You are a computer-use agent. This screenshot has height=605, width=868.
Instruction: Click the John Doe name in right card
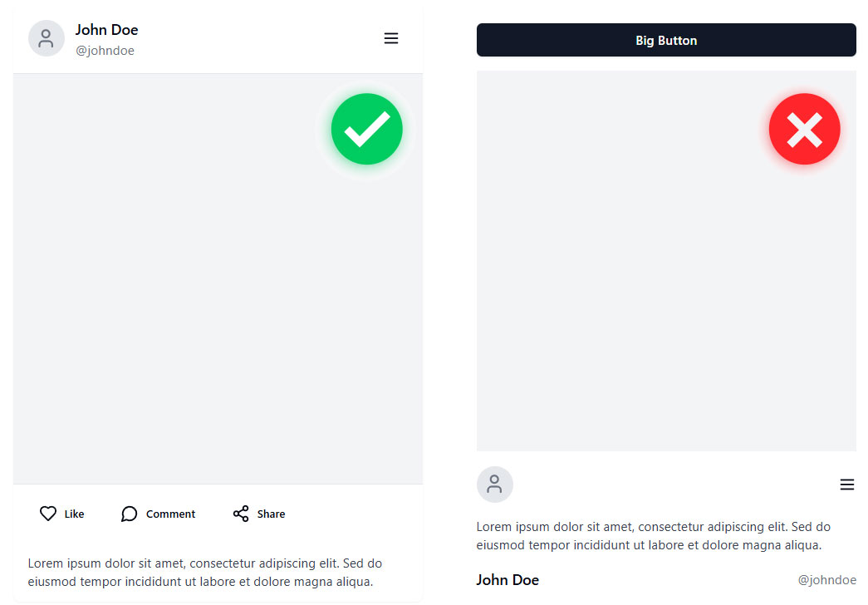tap(508, 580)
